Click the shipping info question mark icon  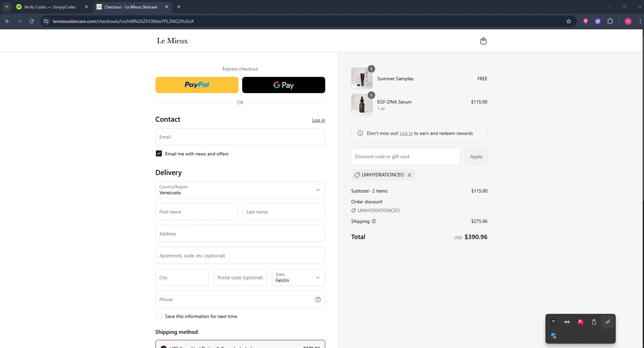point(374,221)
